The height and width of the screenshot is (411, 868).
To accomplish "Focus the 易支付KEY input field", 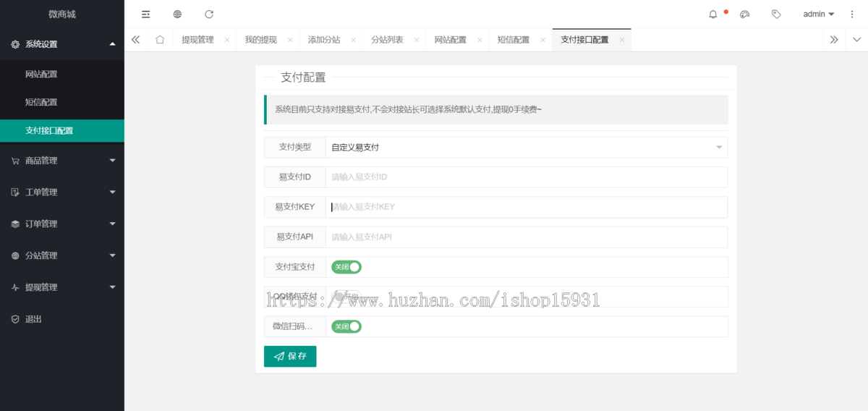I will [527, 207].
